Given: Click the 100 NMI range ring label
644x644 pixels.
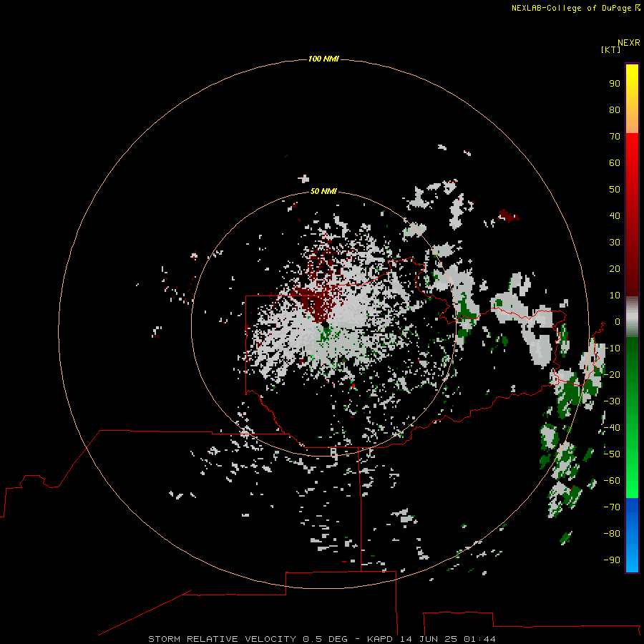Looking at the screenshot, I should (x=323, y=59).
